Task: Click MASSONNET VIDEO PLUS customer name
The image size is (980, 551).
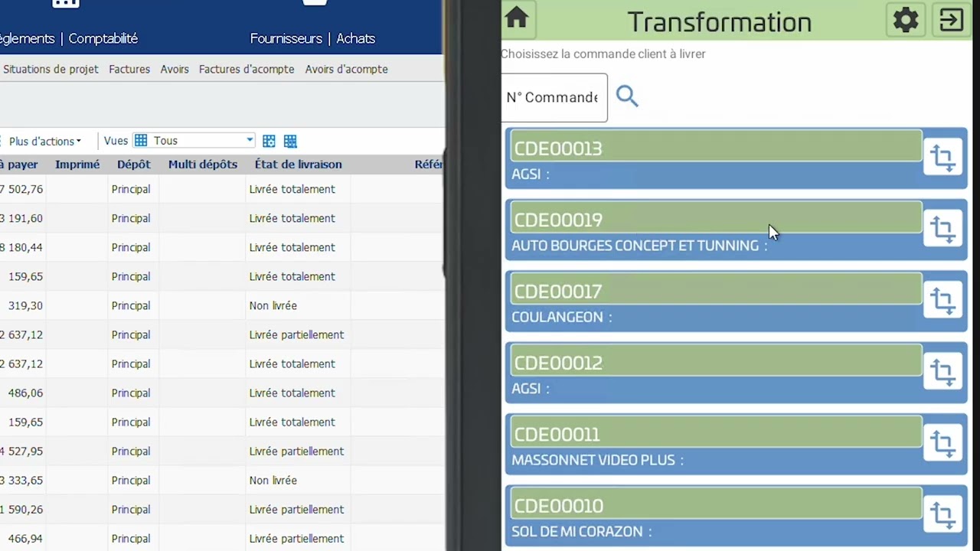Action: pos(593,460)
